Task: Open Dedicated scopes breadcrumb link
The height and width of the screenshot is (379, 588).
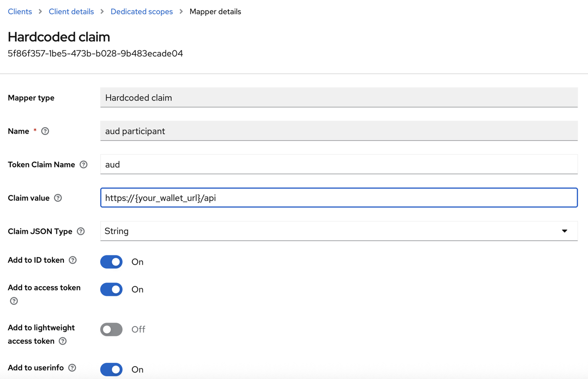Action: coord(141,11)
